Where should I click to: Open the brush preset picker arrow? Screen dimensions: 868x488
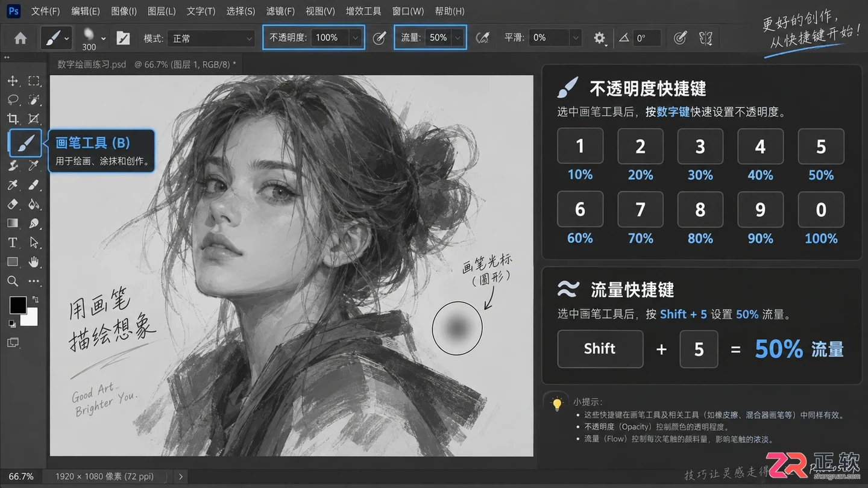click(104, 39)
